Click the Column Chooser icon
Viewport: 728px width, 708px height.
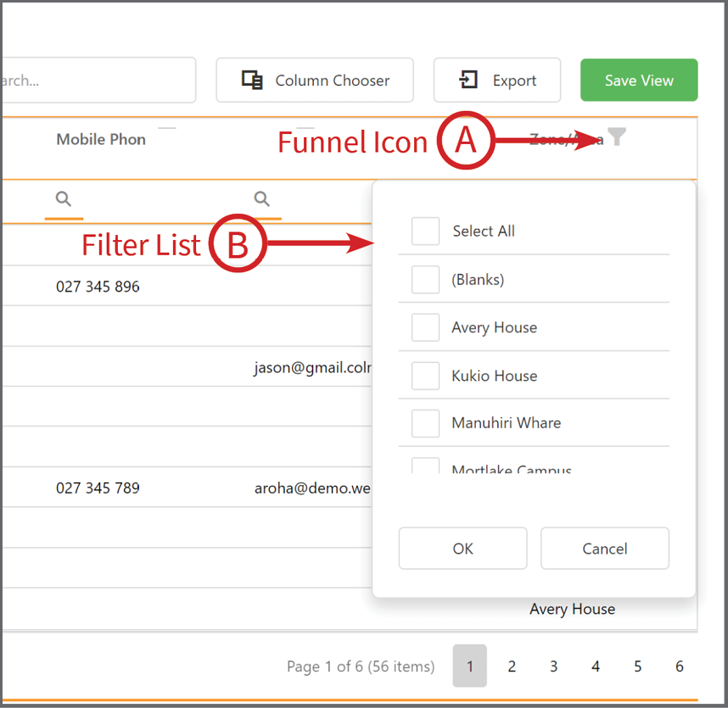[x=252, y=80]
